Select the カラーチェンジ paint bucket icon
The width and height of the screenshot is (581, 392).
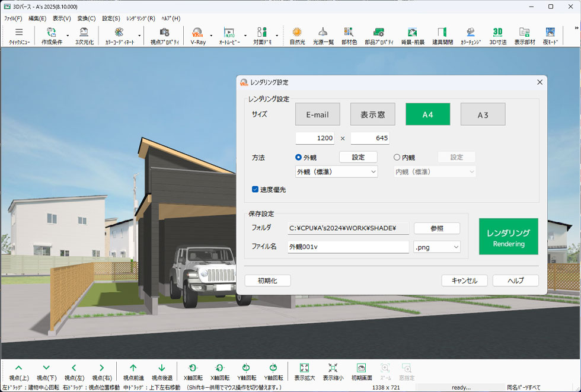[471, 36]
